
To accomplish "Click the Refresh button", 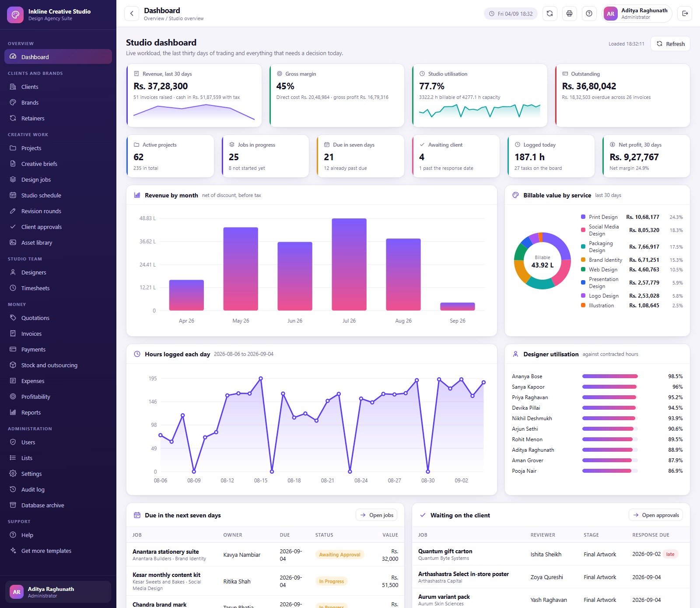I will click(670, 44).
